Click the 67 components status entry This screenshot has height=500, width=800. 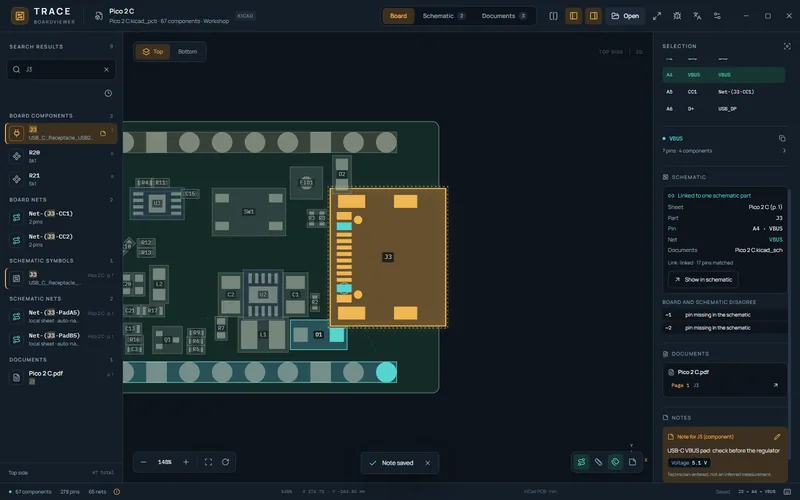click(30, 492)
